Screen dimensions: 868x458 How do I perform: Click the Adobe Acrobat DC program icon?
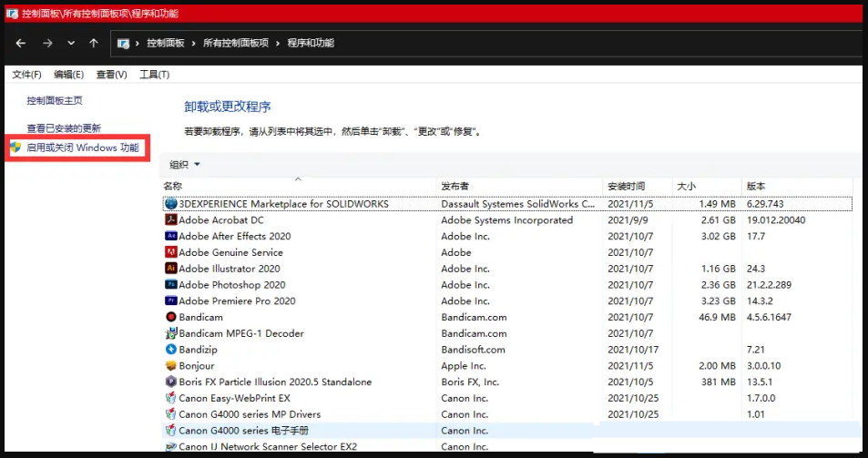(x=170, y=220)
